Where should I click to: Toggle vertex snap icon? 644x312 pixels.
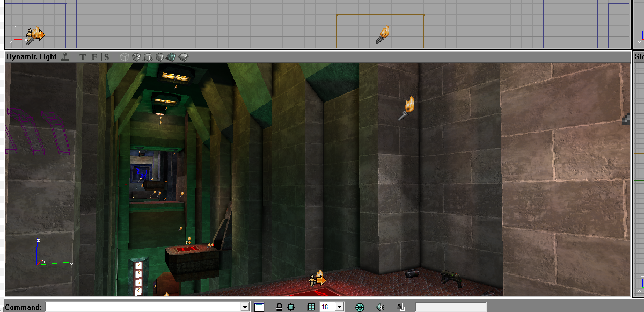click(291, 307)
